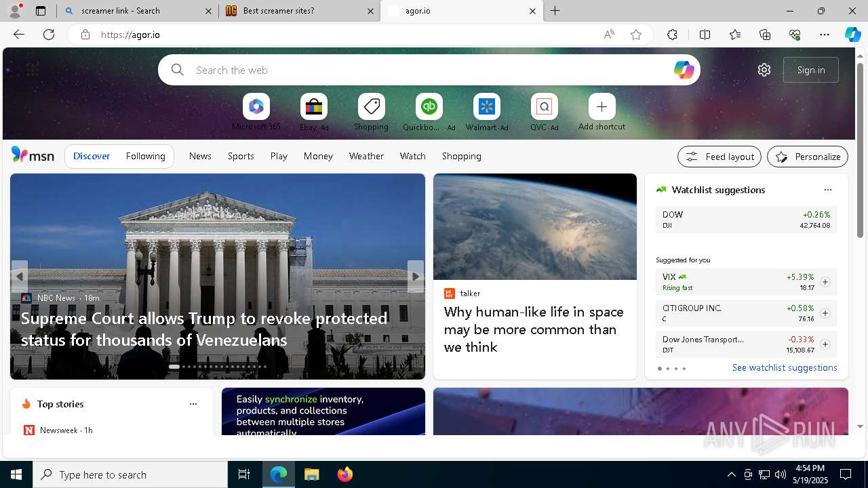The image size is (868, 488).
Task: Go back to the previous page
Action: [19, 35]
